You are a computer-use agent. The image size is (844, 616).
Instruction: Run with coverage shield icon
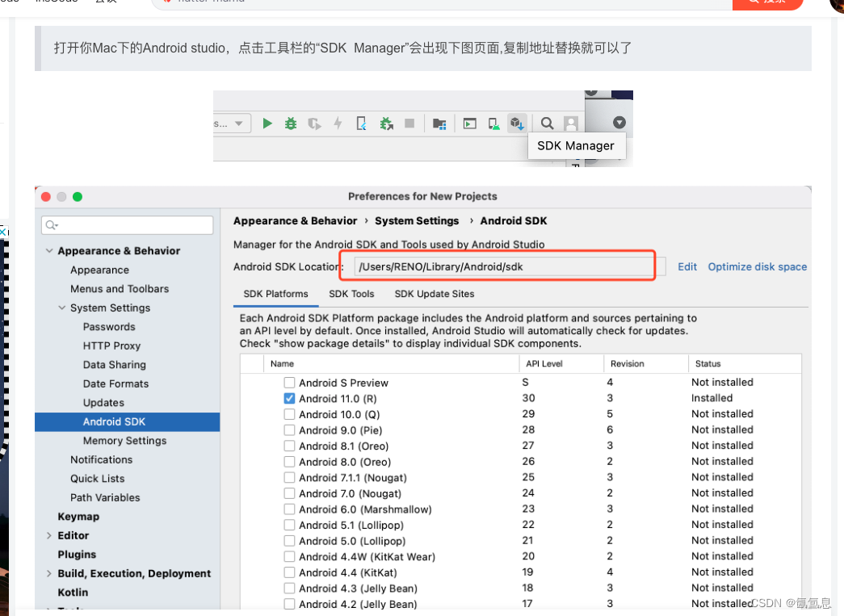click(x=314, y=124)
